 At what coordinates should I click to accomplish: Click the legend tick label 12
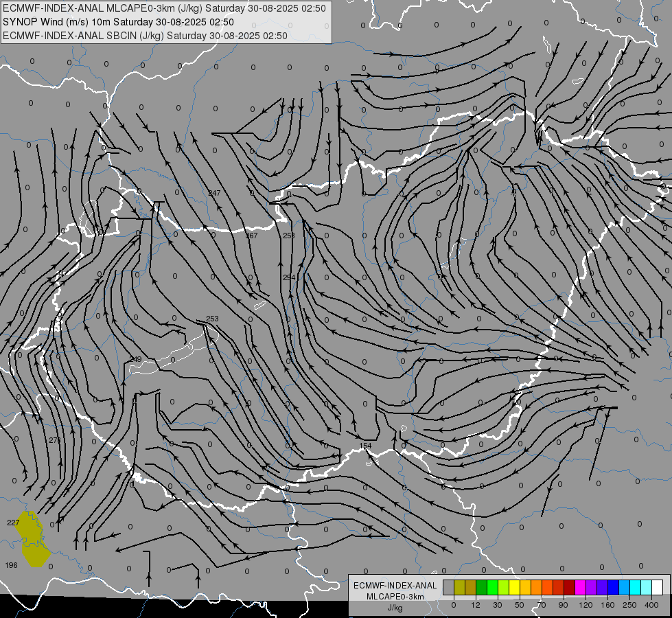(x=475, y=605)
